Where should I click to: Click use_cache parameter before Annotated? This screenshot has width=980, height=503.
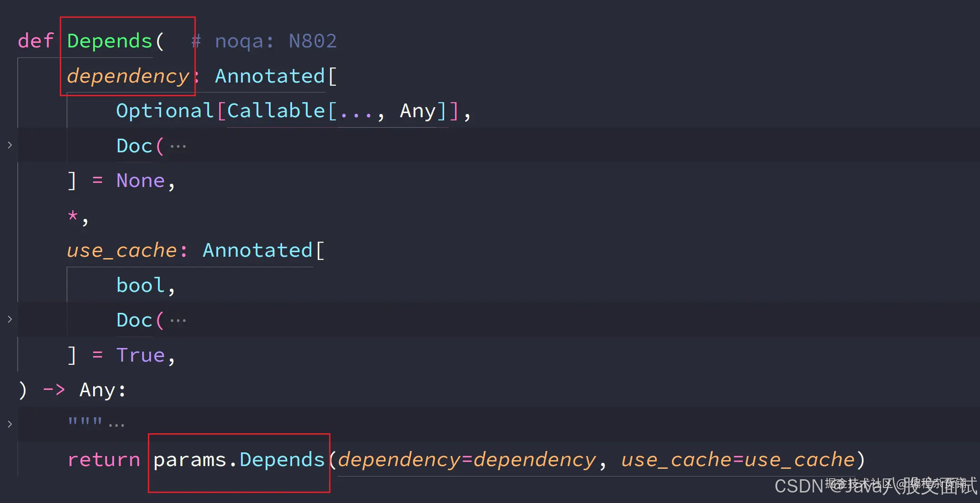(x=122, y=250)
